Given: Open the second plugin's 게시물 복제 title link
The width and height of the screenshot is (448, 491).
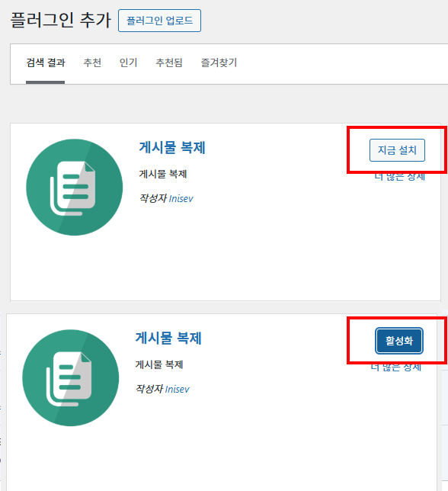Looking at the screenshot, I should pyautogui.click(x=168, y=338).
